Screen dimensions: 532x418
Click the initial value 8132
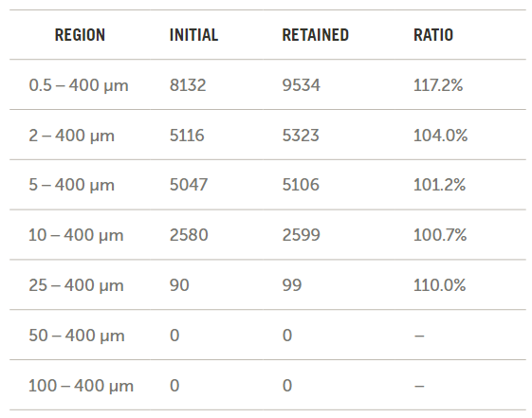[x=188, y=85]
